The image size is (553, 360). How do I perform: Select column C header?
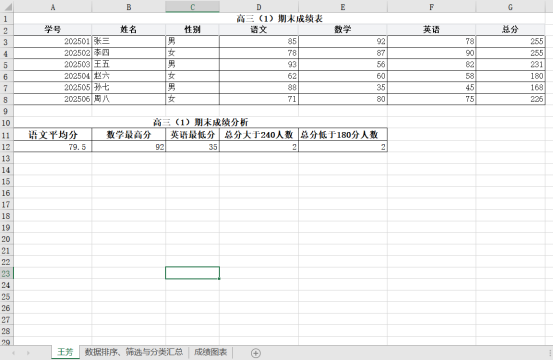coord(193,7)
